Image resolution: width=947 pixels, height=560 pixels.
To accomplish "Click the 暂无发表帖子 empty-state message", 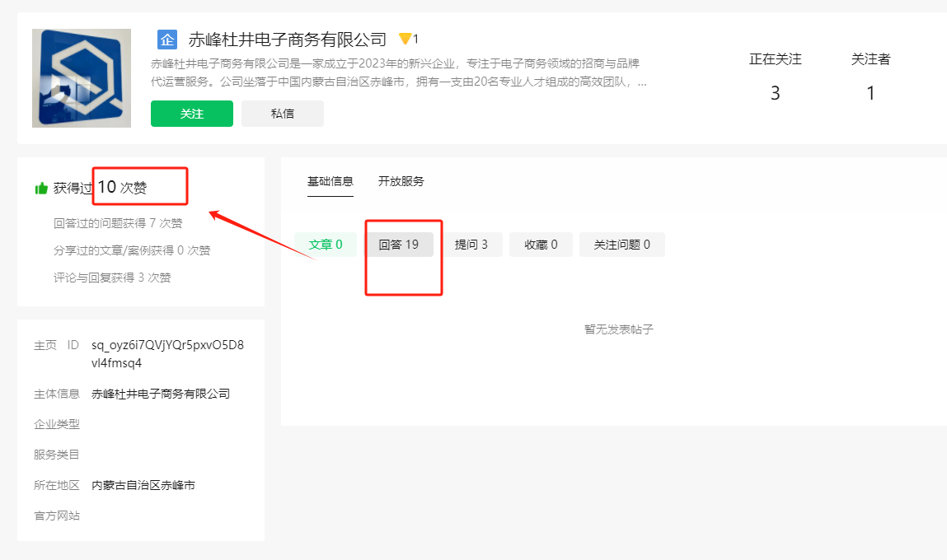I will click(618, 329).
